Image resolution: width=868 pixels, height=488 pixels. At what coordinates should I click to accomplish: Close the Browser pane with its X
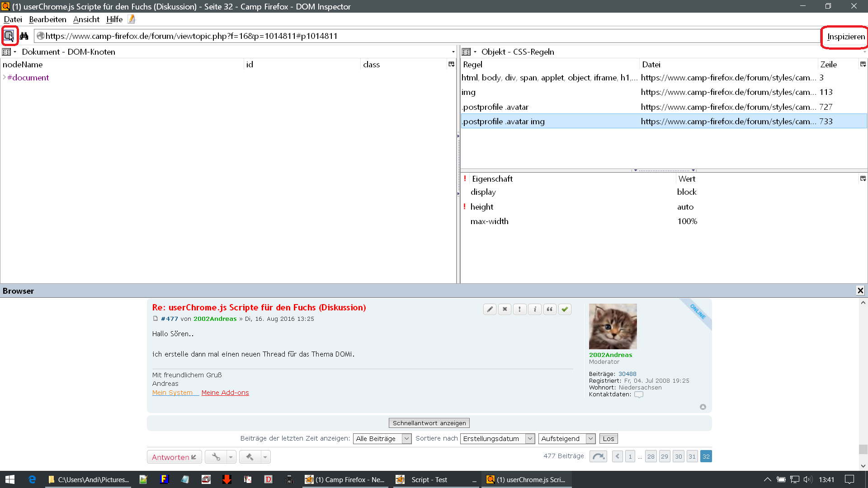[x=860, y=291]
